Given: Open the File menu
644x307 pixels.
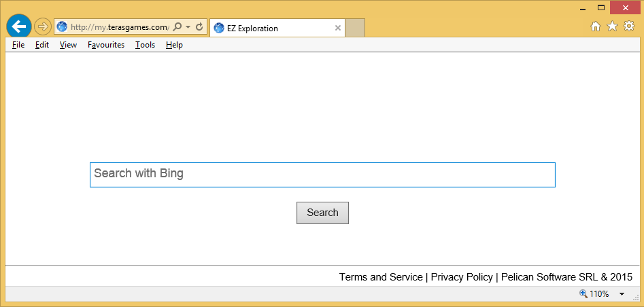Looking at the screenshot, I should point(18,45).
